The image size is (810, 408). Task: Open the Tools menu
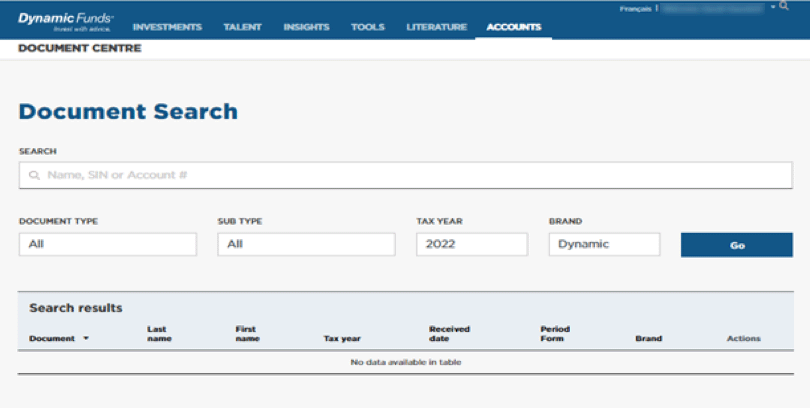[368, 27]
